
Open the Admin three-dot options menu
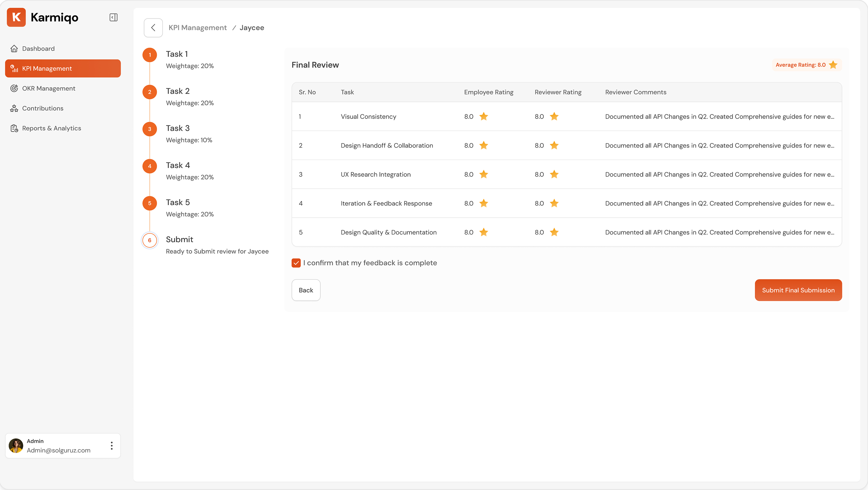(x=111, y=446)
